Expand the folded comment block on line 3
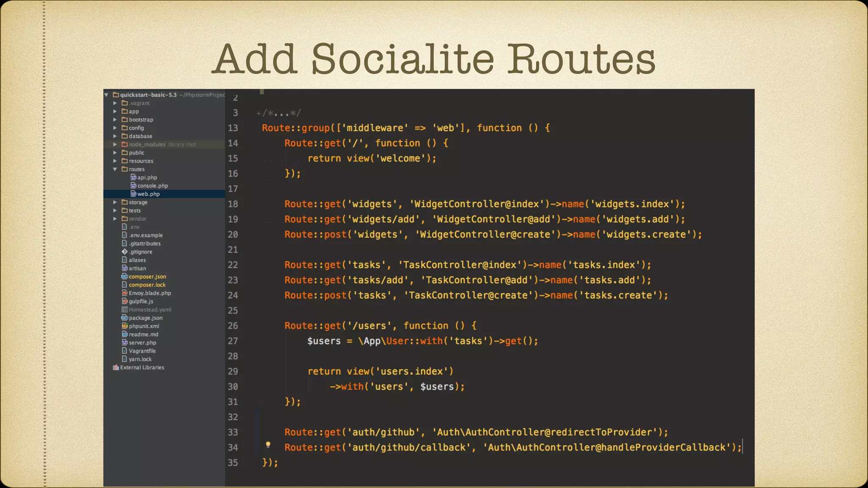The width and height of the screenshot is (868, 488). tap(259, 113)
